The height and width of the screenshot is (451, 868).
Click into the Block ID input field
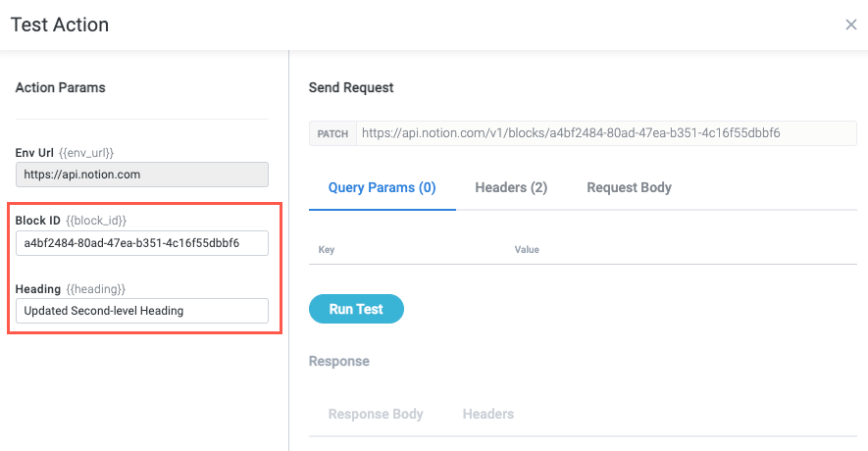142,243
